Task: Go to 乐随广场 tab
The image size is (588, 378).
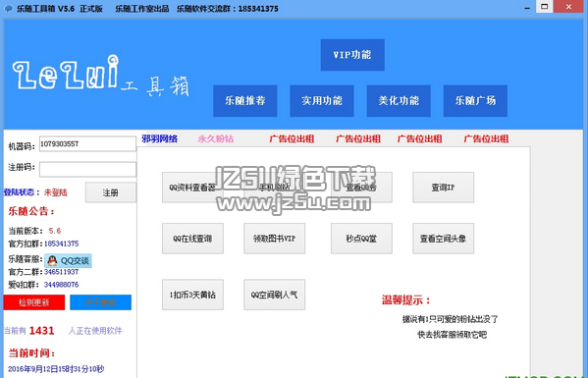Action: pyautogui.click(x=475, y=101)
